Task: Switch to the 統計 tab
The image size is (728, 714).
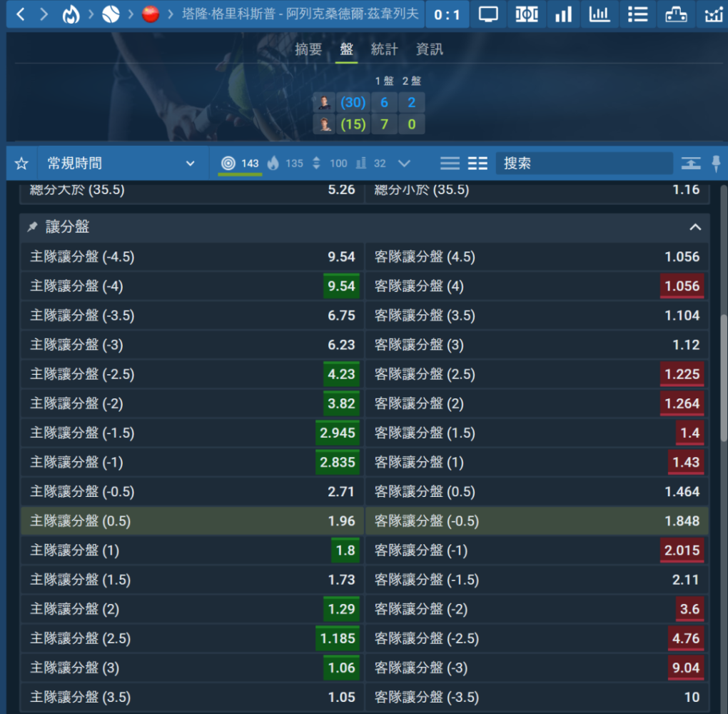Action: click(x=384, y=49)
